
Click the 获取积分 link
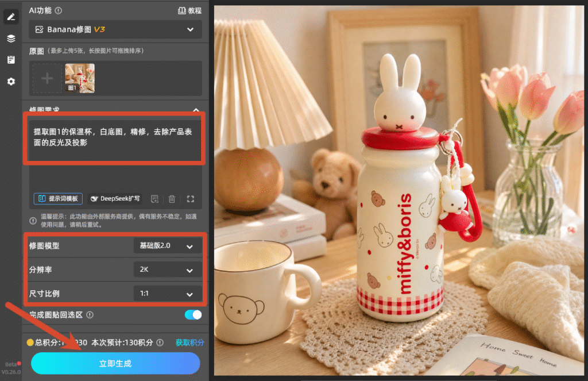[189, 342]
